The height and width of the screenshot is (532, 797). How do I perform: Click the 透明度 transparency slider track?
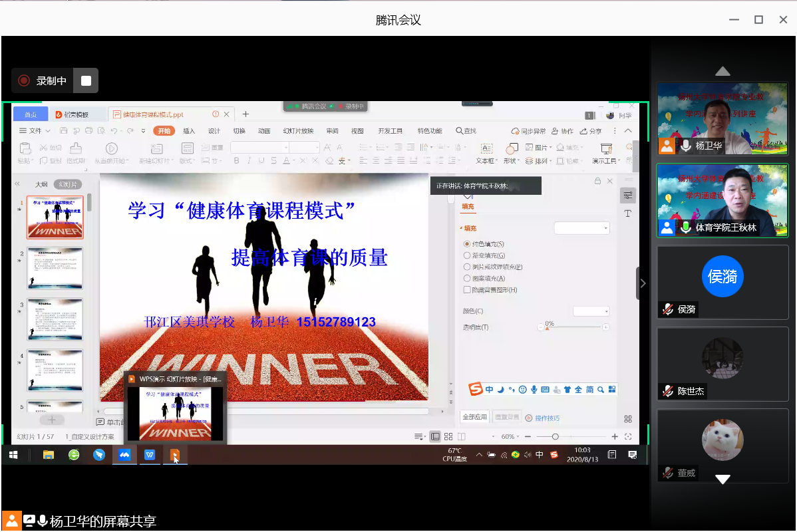point(572,327)
